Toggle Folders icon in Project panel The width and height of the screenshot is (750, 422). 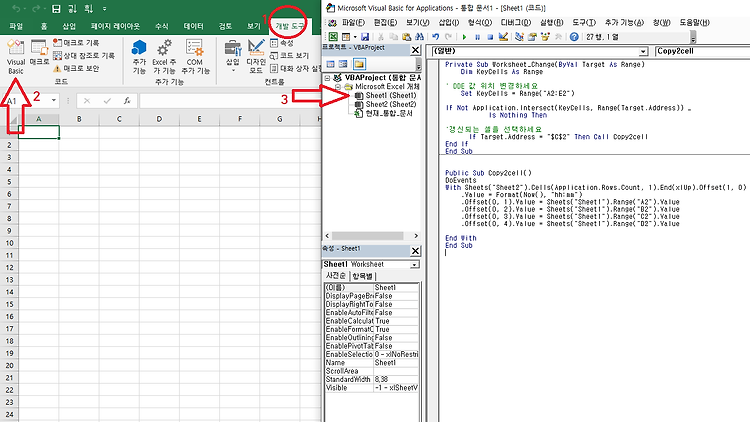359,64
